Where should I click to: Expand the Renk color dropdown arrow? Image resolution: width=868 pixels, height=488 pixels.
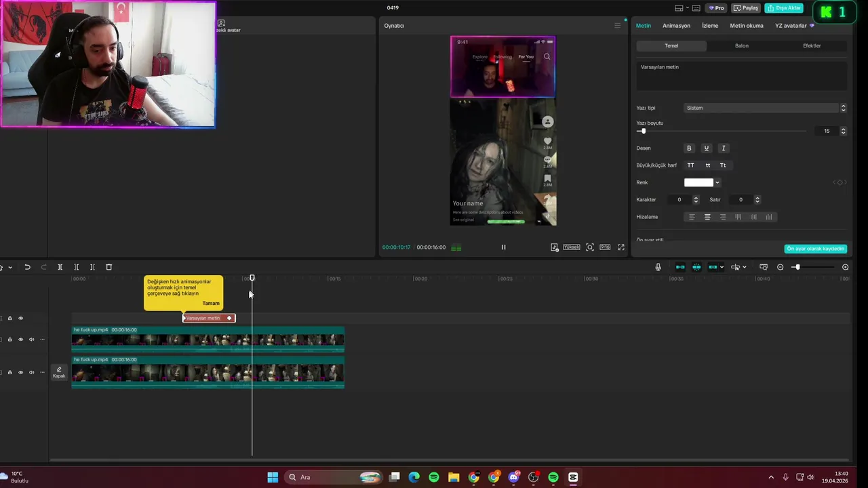point(717,182)
